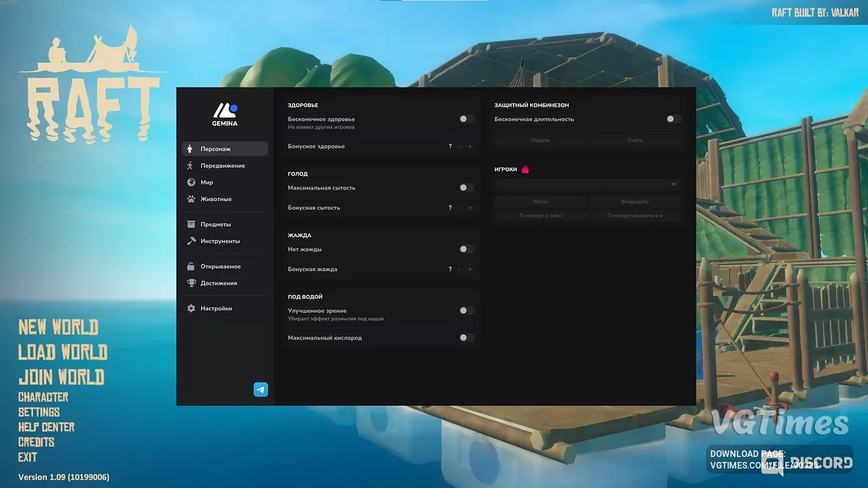The width and height of the screenshot is (868, 488).
Task: Open Character in Raft menu
Action: tap(43, 397)
